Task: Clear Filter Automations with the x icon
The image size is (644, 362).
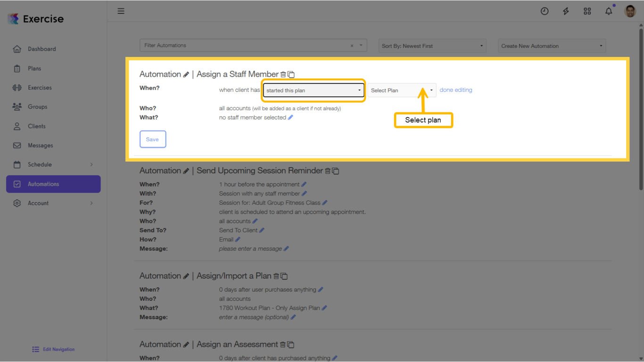Action: pos(351,45)
